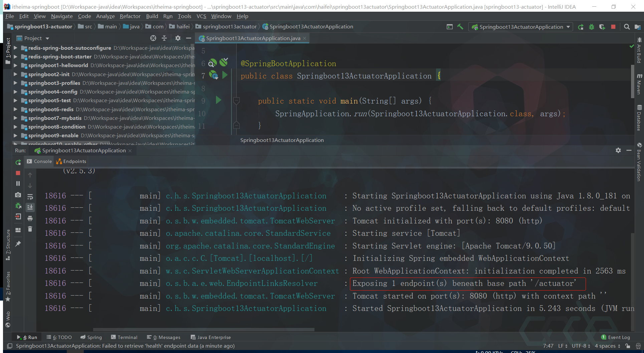644x353 pixels.
Task: Jump down the stack trace with down arrow
Action: point(30,185)
